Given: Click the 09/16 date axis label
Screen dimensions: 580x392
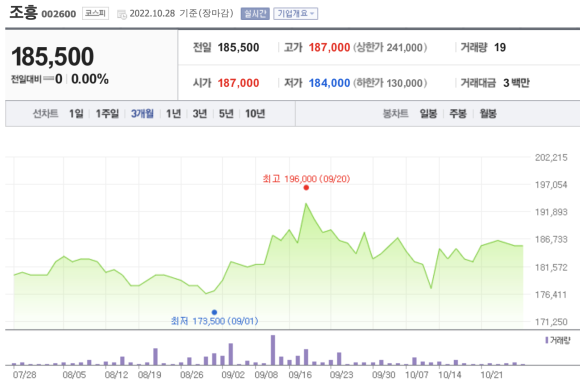Looking at the screenshot, I should point(300,375).
